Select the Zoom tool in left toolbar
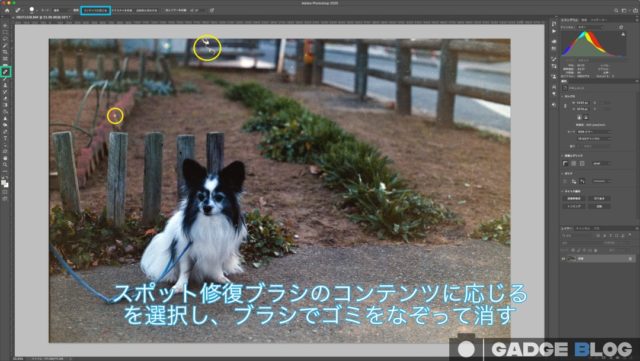The height and width of the screenshot is (361, 640). pos(5,165)
